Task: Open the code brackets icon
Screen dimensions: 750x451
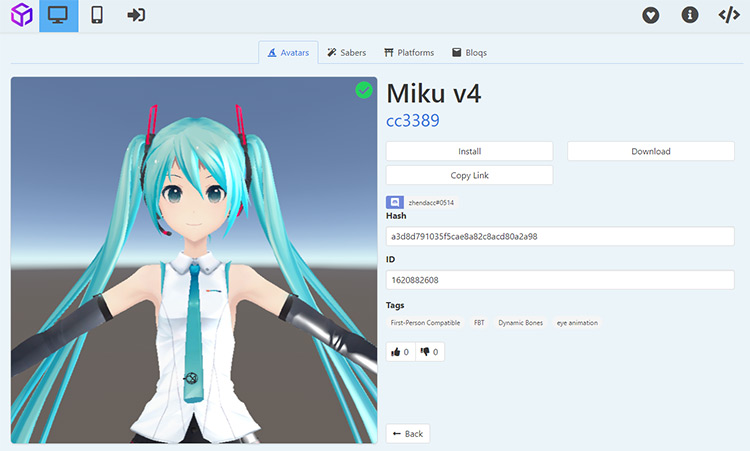Action: click(x=729, y=15)
